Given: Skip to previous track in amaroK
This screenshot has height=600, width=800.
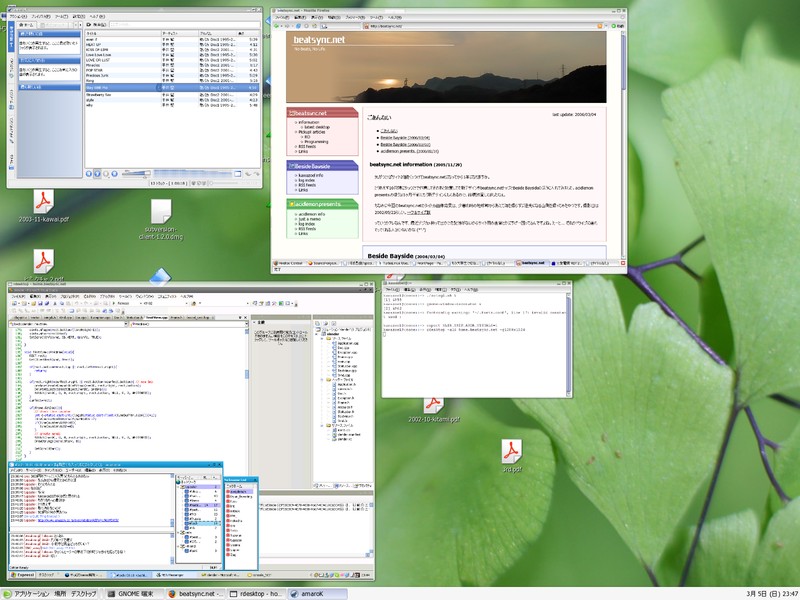Looking at the screenshot, I should 90,174.
